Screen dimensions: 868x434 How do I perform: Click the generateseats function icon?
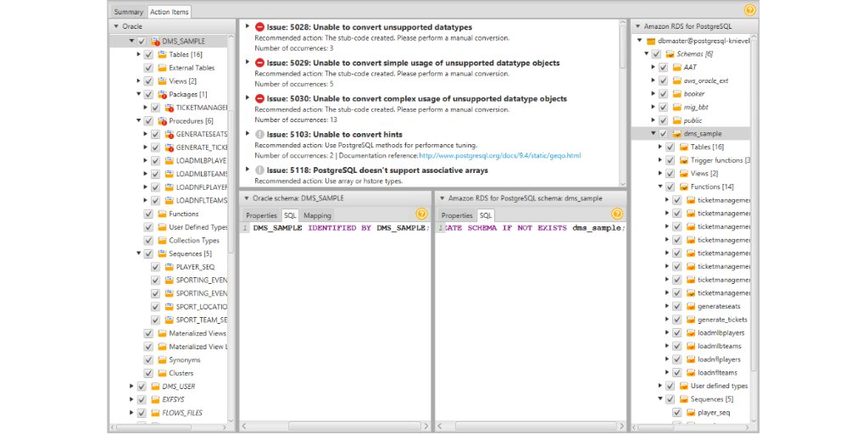pyautogui.click(x=691, y=306)
